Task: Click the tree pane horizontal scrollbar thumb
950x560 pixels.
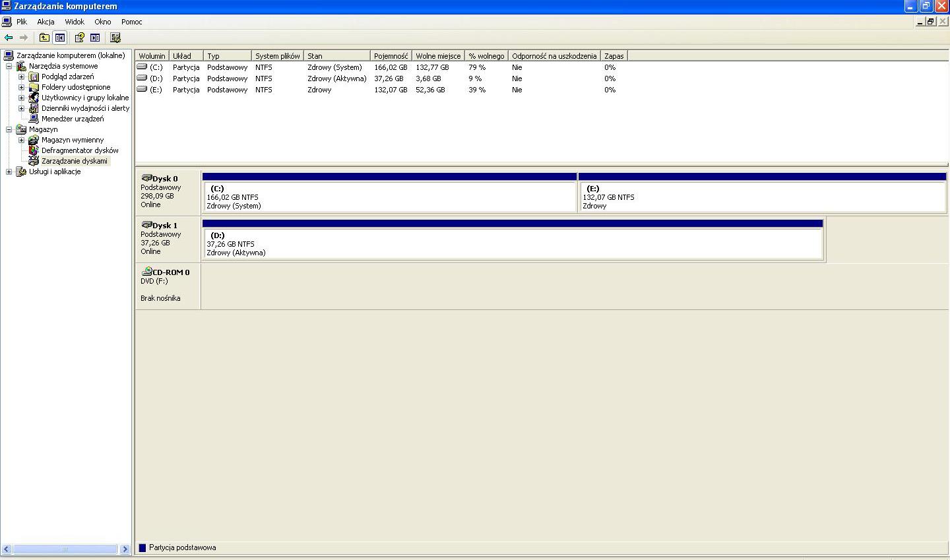Action: [x=65, y=549]
